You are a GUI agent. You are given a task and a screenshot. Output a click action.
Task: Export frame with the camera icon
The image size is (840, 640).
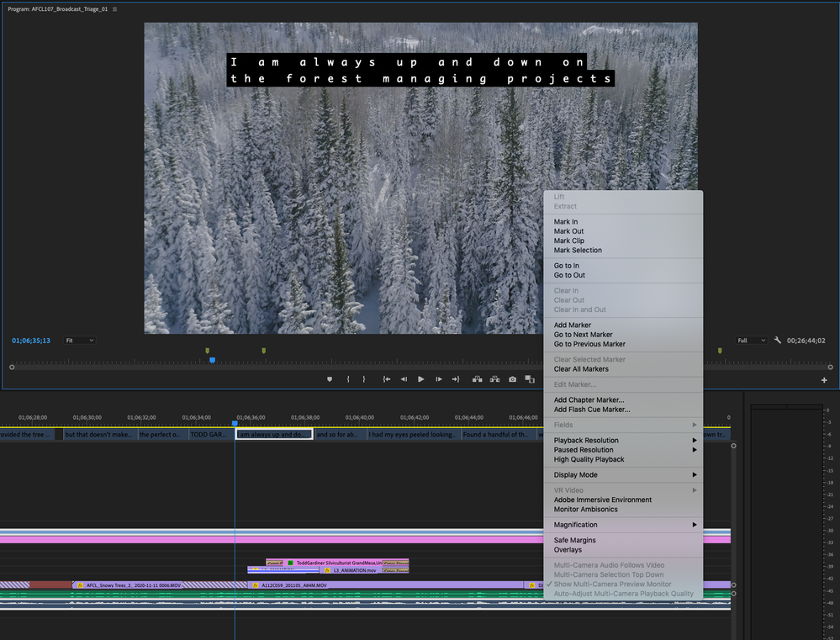[513, 379]
